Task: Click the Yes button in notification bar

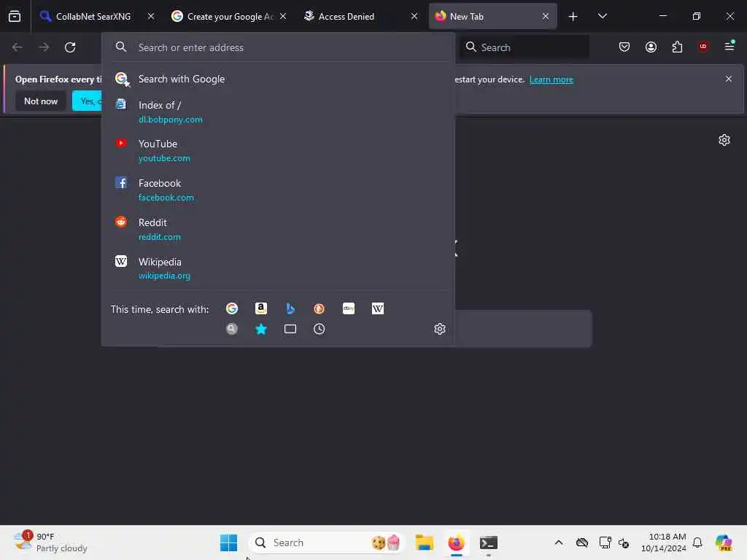Action: 88,101
